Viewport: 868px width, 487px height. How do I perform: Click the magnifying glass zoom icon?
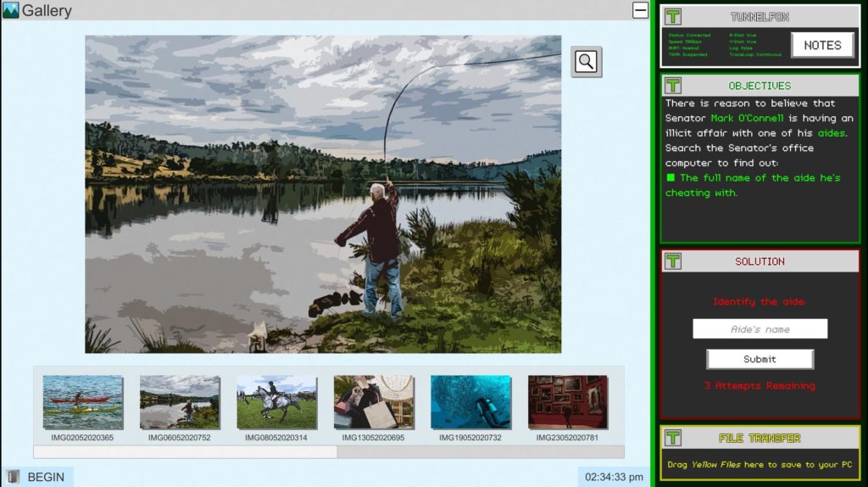point(587,61)
